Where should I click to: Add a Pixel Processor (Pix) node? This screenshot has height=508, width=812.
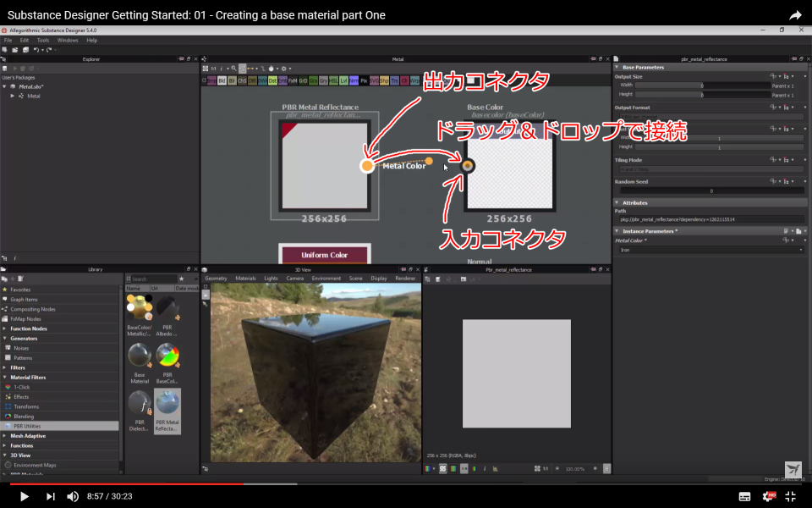click(x=364, y=81)
